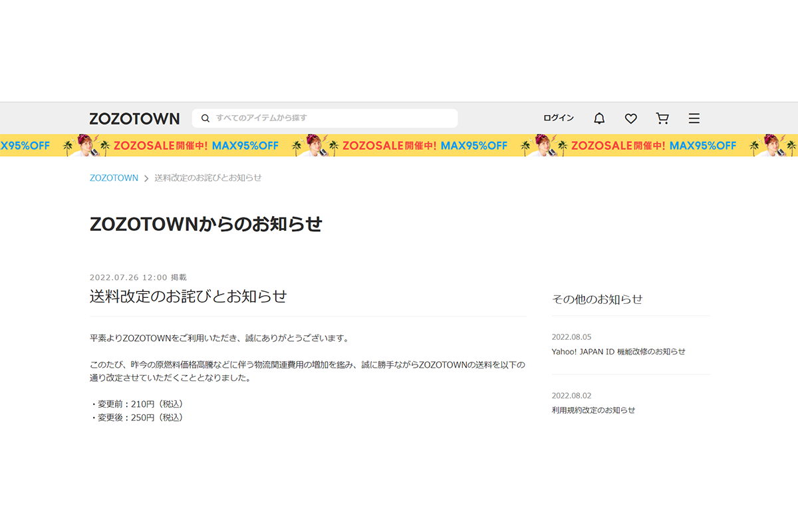The image size is (798, 532).
Task: Open favorites with the heart icon
Action: [x=630, y=118]
